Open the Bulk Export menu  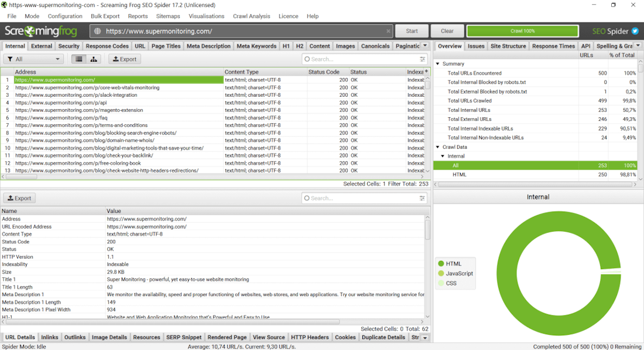point(105,16)
